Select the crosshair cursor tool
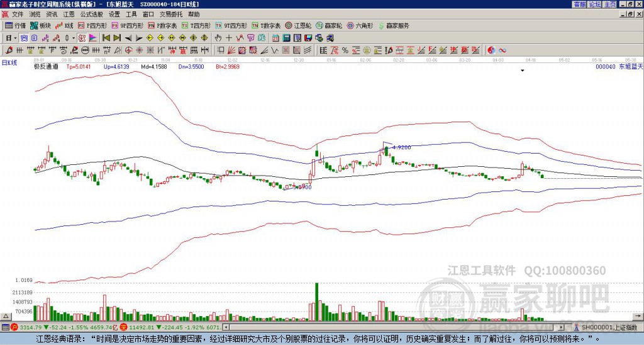 (229, 38)
